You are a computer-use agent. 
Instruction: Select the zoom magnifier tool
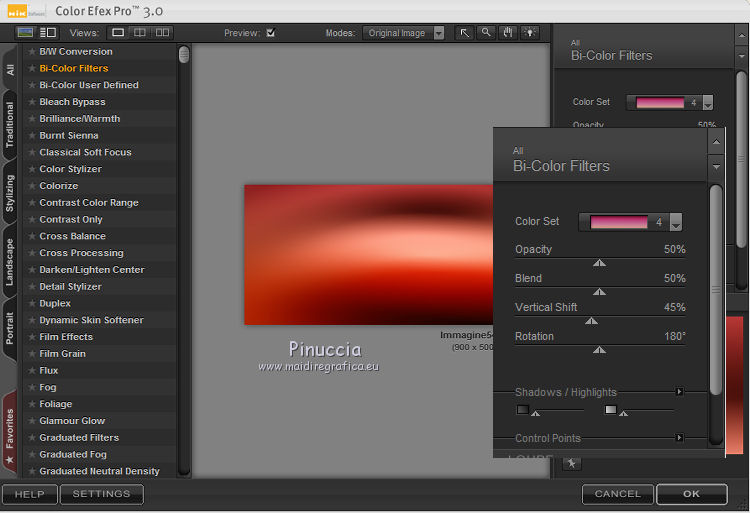(486, 33)
